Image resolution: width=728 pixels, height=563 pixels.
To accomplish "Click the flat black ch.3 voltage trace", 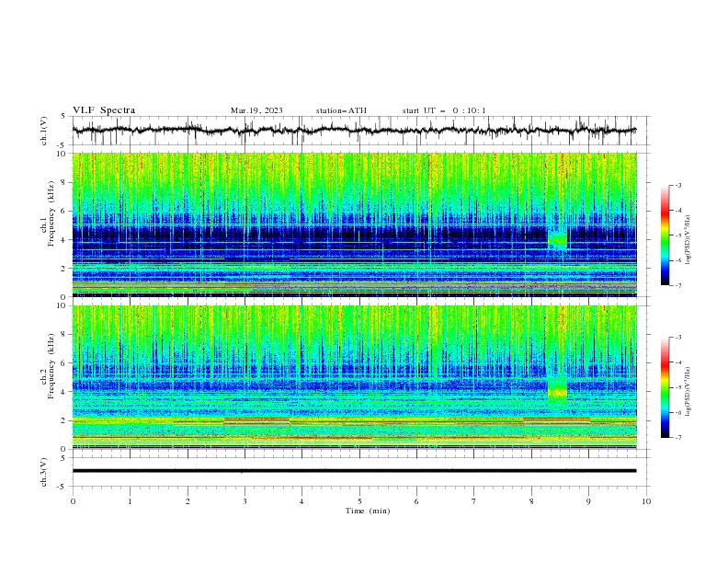I will click(354, 471).
